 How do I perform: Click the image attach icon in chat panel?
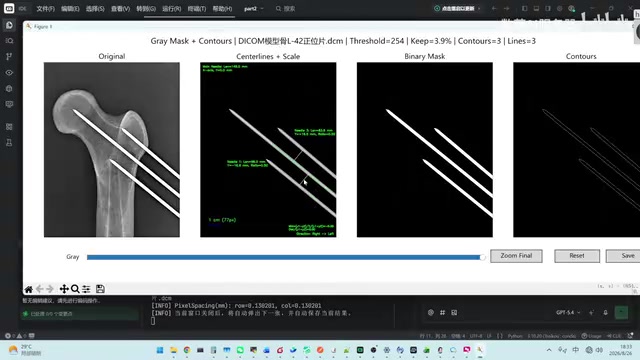tap(454, 313)
